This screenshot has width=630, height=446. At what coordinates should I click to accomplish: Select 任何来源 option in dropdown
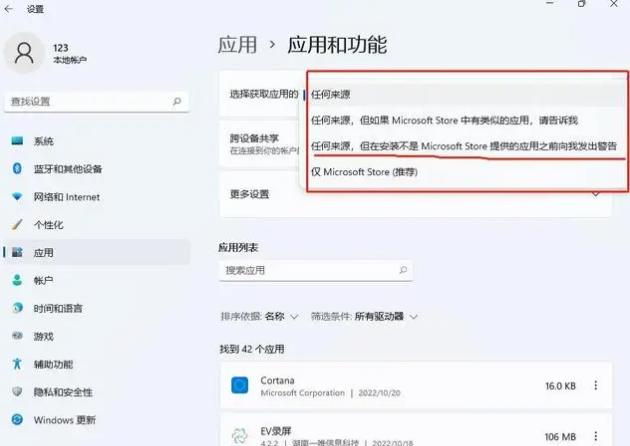coord(466,95)
